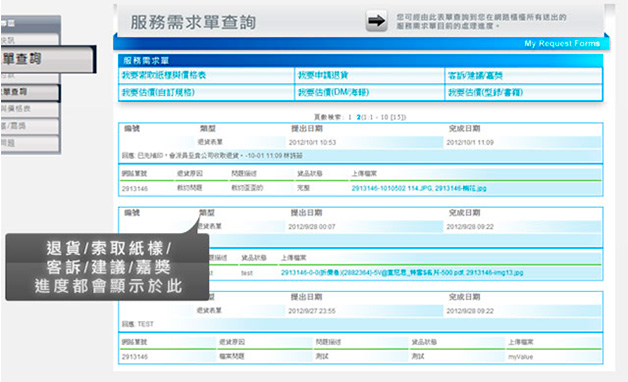The image size is (628, 382).
Task: Select the completion date 2012/10/1 11:09
Action: pos(470,143)
